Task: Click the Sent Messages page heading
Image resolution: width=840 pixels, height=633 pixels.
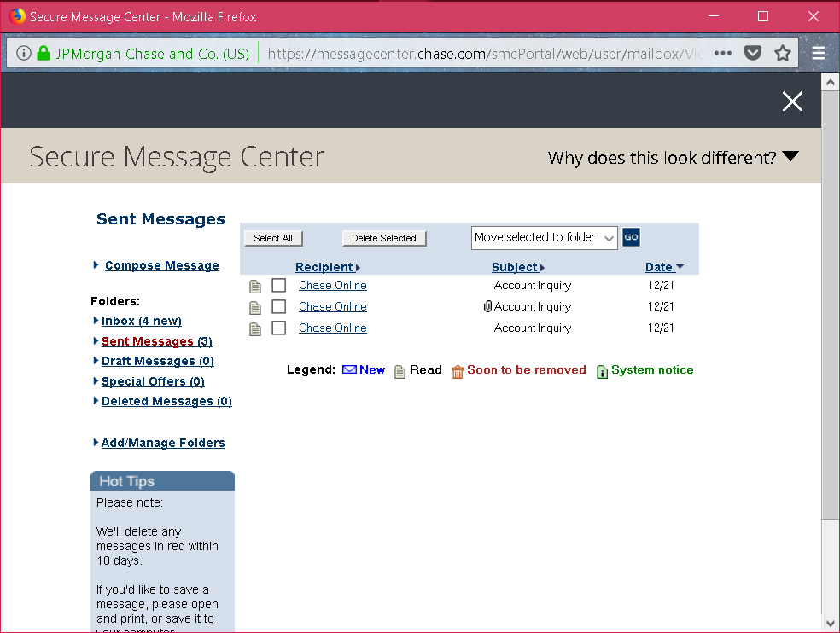Action: tap(160, 219)
